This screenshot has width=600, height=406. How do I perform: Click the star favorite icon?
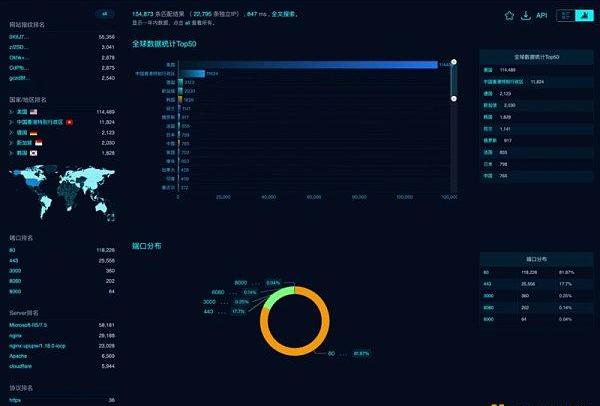[x=509, y=15]
